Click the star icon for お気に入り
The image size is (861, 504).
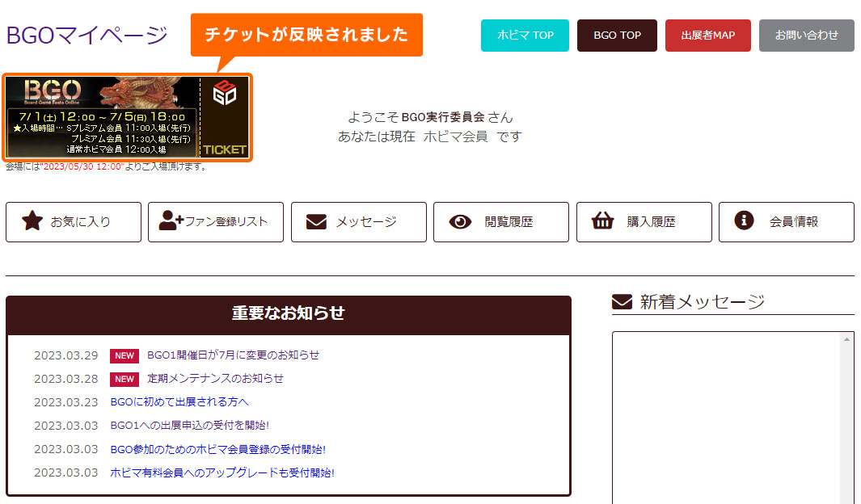32,221
